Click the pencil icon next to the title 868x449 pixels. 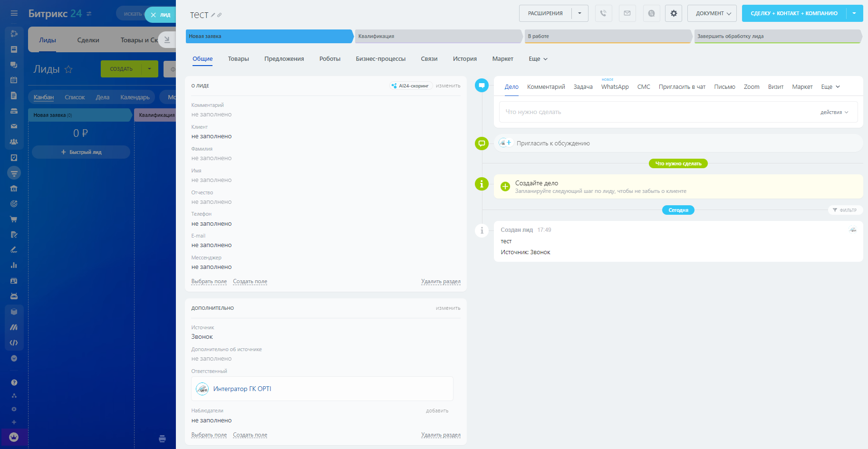point(213,15)
